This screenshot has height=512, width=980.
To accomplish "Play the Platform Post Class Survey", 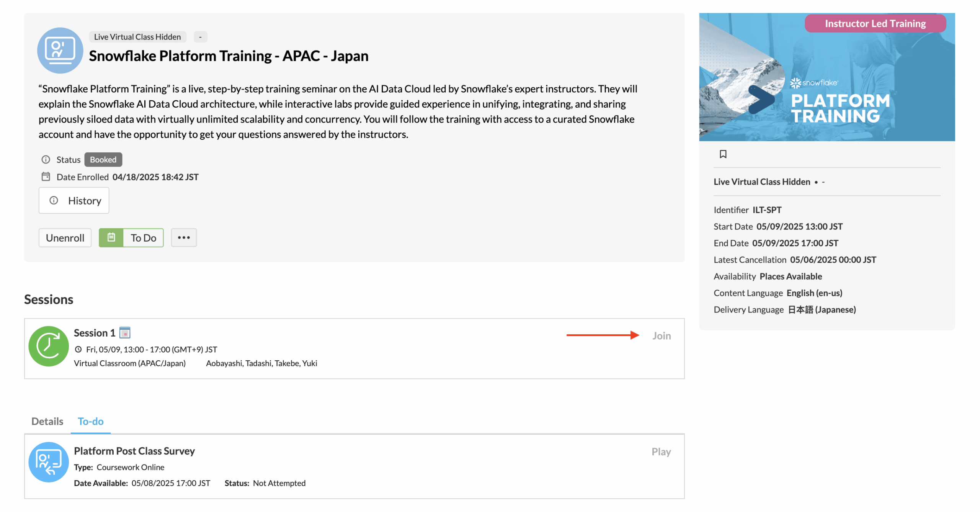I will click(661, 451).
